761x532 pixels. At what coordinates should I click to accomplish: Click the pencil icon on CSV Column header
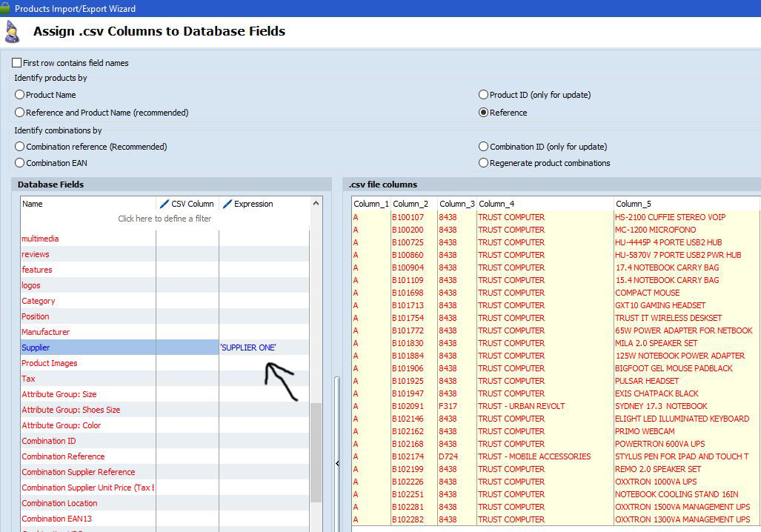pos(165,204)
